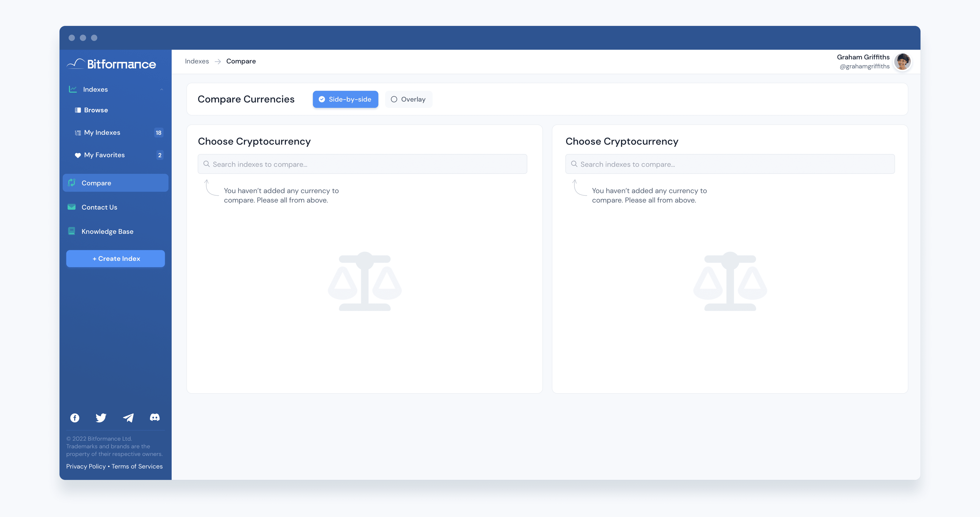980x517 pixels.
Task: Click the Create Index button
Action: pos(116,258)
